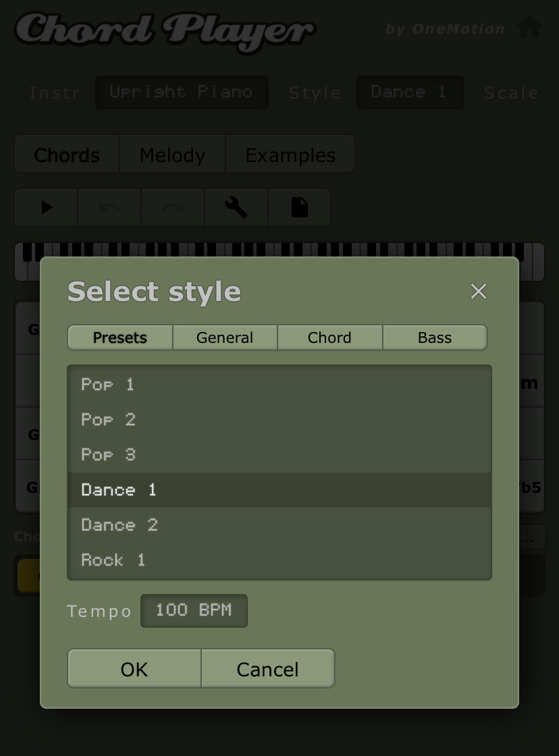This screenshot has height=756, width=559.
Task: Open the Bass tab in the dialog
Action: click(x=435, y=337)
